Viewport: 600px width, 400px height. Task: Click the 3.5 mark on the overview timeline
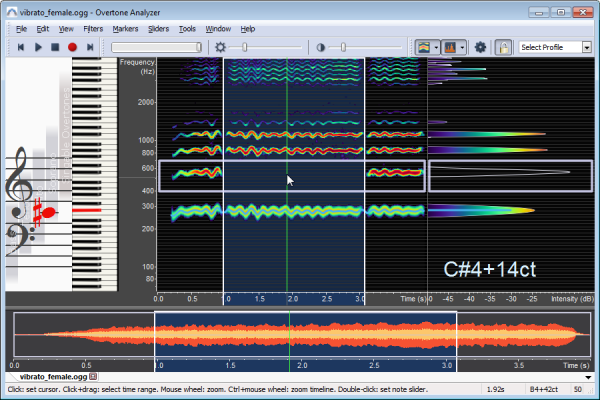click(518, 365)
